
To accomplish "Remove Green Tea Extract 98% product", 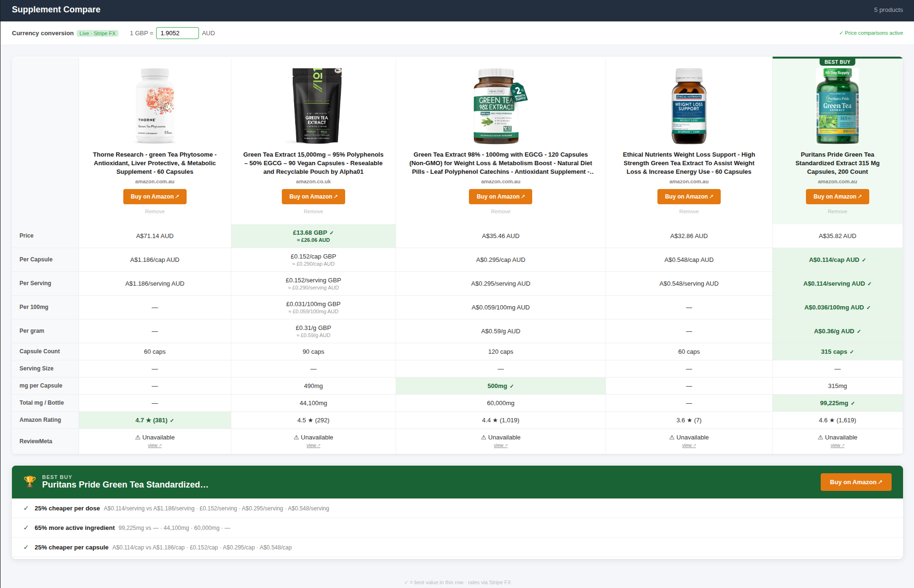I will point(500,211).
